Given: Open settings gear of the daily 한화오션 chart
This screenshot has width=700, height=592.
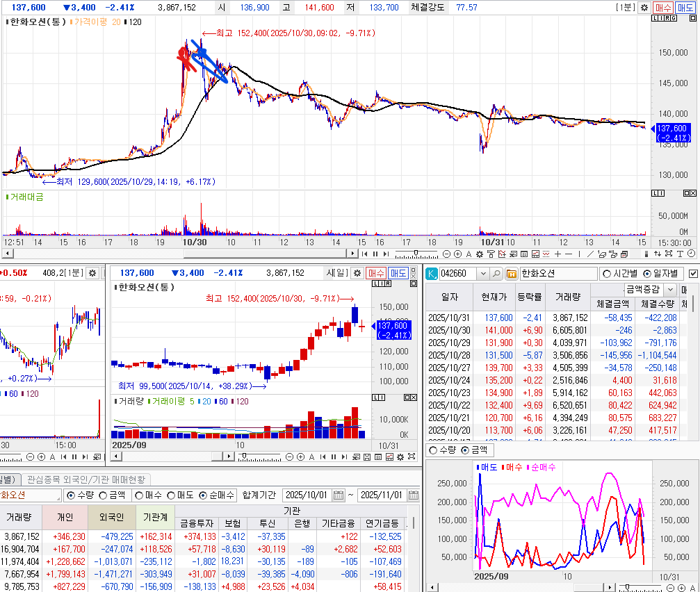Looking at the screenshot, I should coord(357,273).
